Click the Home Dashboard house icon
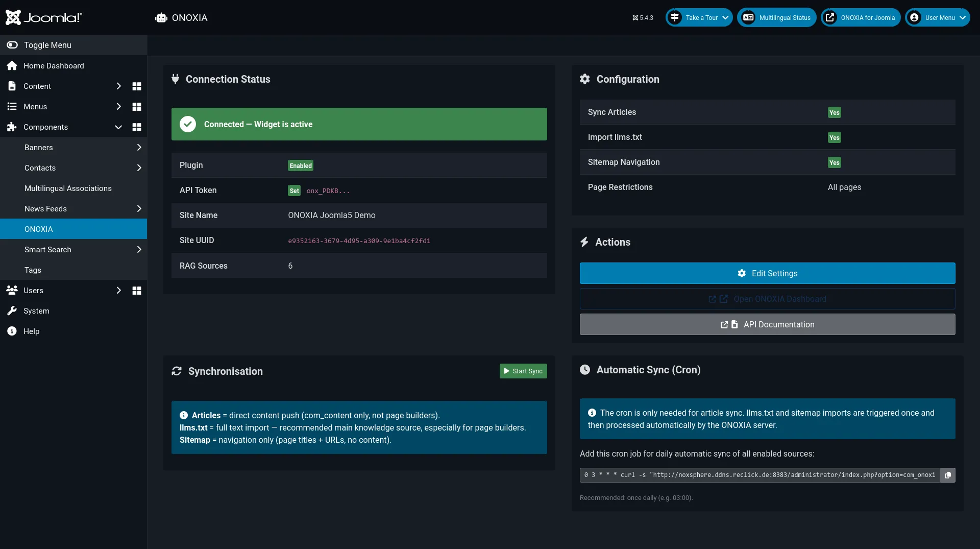Image resolution: width=980 pixels, height=549 pixels. (12, 66)
